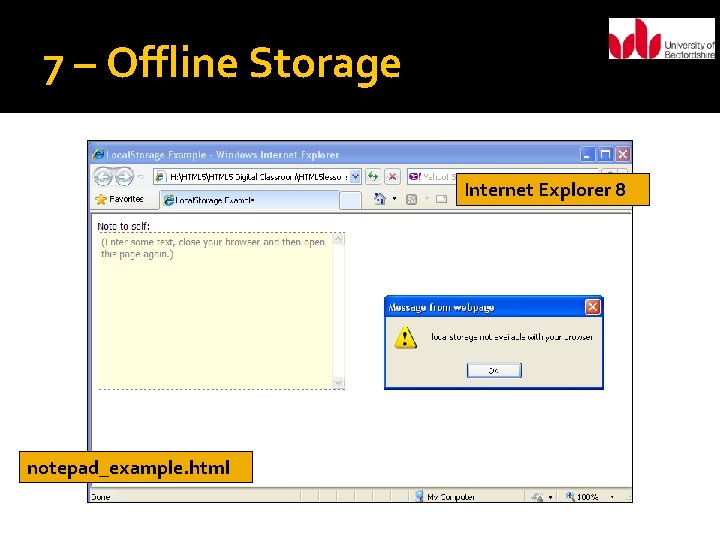Click the browser Back arrow button
The height and width of the screenshot is (540, 720).
[x=103, y=176]
